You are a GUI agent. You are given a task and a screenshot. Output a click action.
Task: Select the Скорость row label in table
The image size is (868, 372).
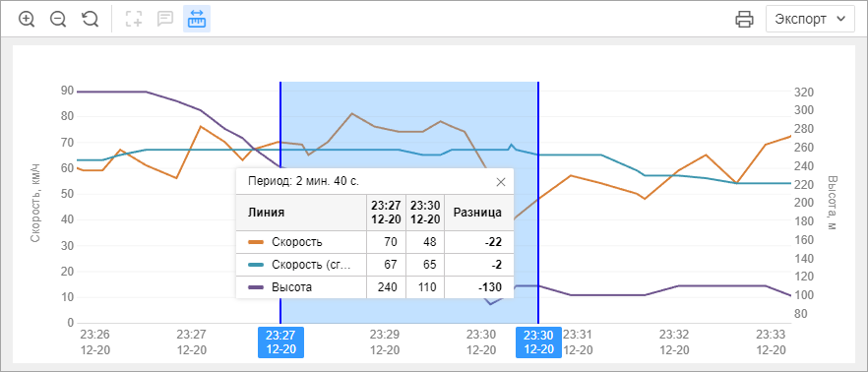297,242
